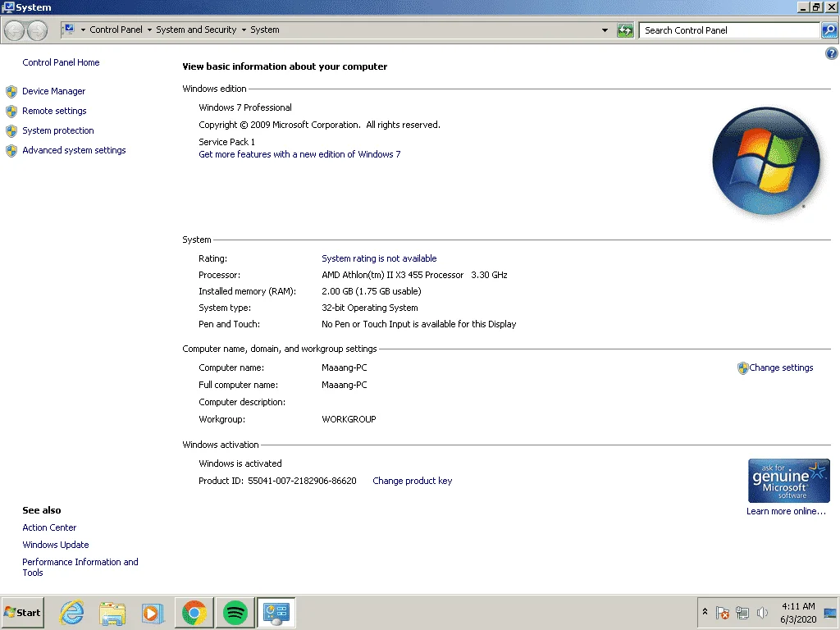This screenshot has height=630, width=840.
Task: Open Device Manager from the sidebar
Action: tap(53, 91)
